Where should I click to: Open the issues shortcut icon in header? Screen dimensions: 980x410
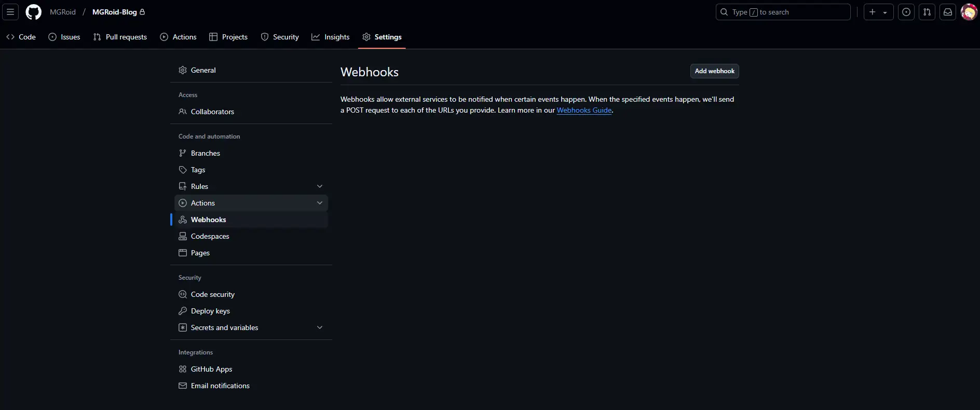tap(906, 12)
